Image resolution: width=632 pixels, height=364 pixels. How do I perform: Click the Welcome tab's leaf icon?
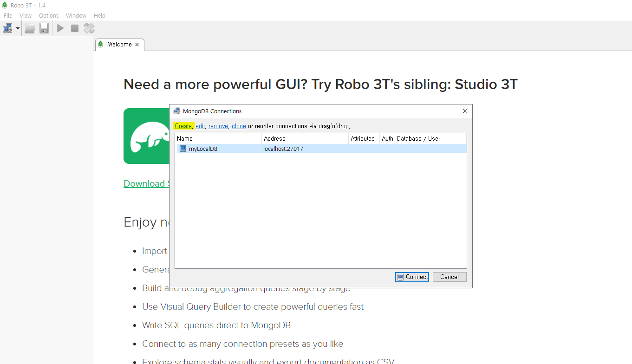tap(101, 44)
